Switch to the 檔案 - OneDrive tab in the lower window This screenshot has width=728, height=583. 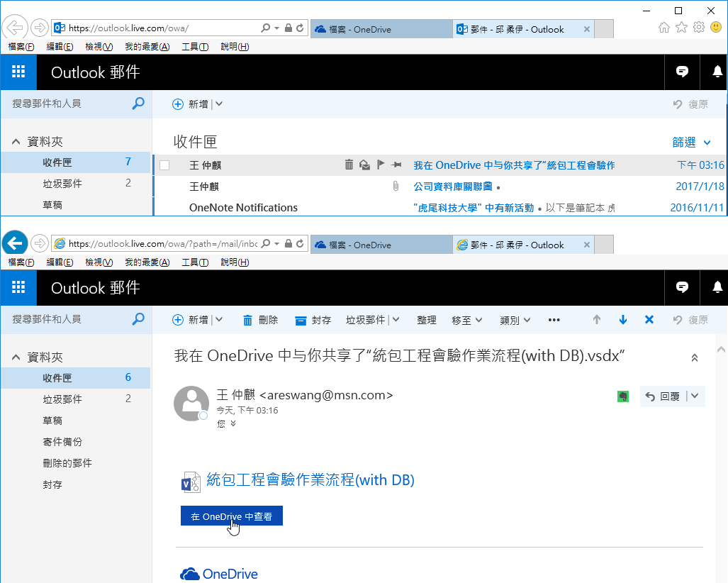(381, 245)
